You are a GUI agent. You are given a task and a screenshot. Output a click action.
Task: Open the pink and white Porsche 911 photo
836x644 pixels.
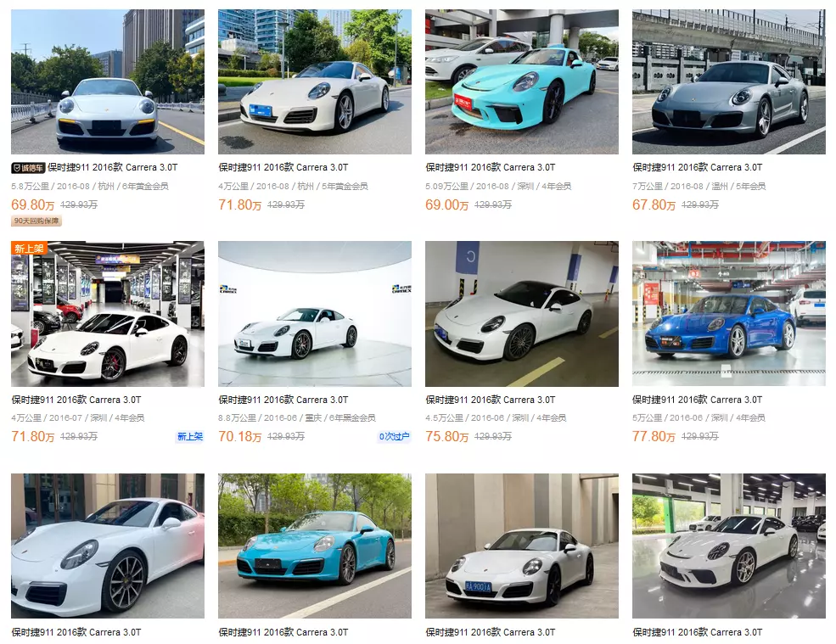(x=108, y=546)
